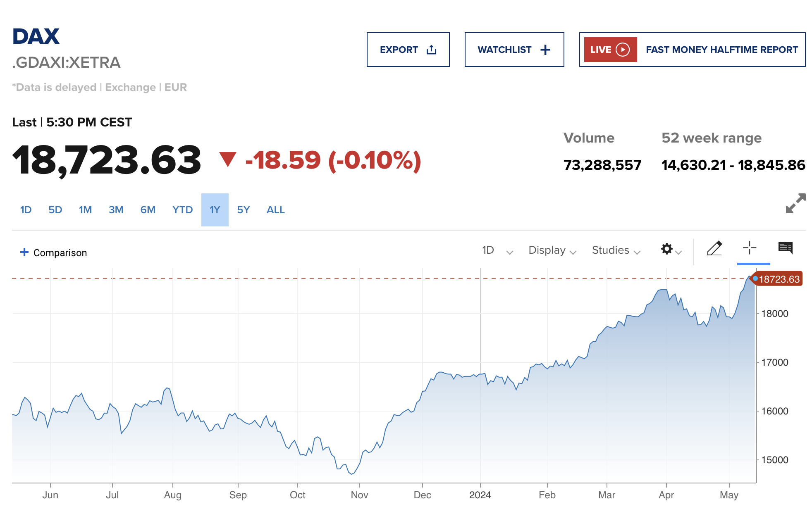The width and height of the screenshot is (812, 514).
Task: Click the watchlist plus icon
Action: 545,50
